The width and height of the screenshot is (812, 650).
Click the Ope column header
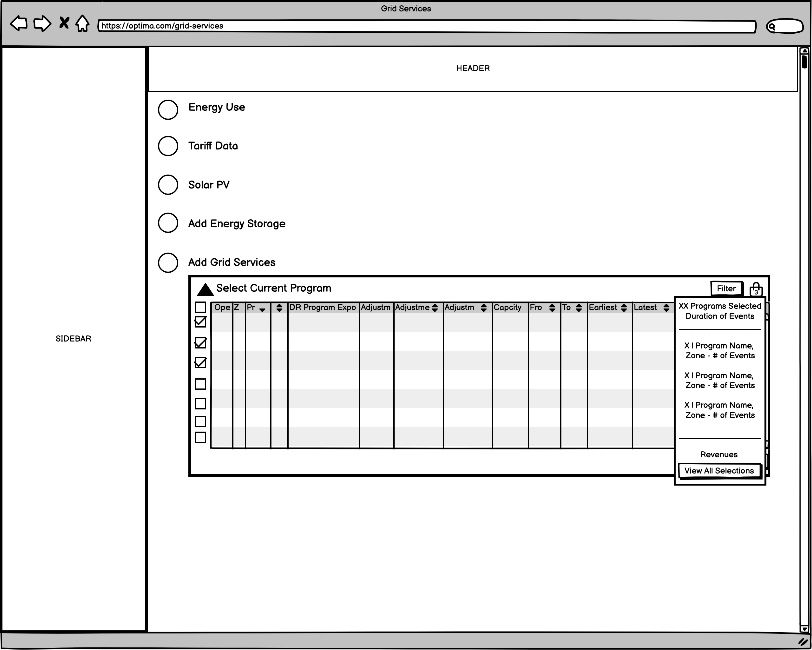(x=222, y=307)
